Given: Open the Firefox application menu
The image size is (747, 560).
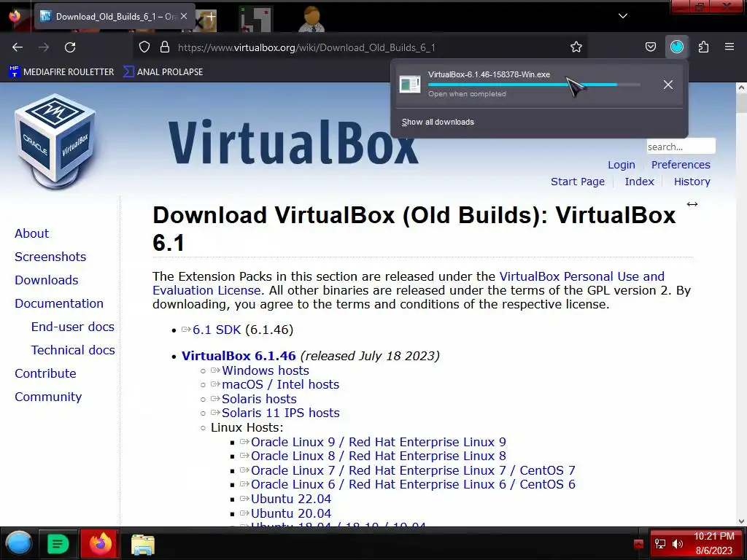Looking at the screenshot, I should click(729, 47).
